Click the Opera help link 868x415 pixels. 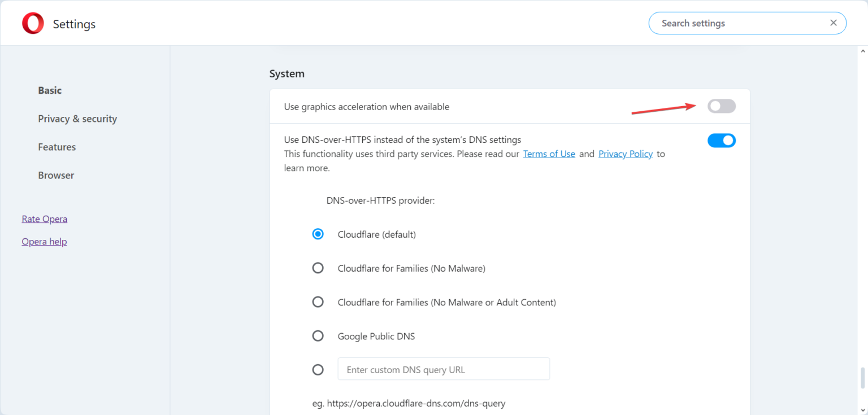pos(44,241)
